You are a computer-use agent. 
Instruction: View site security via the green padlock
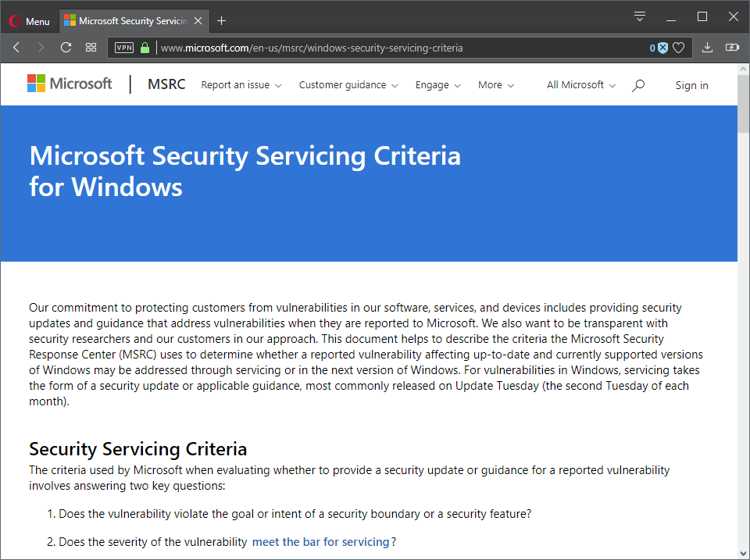pos(145,48)
